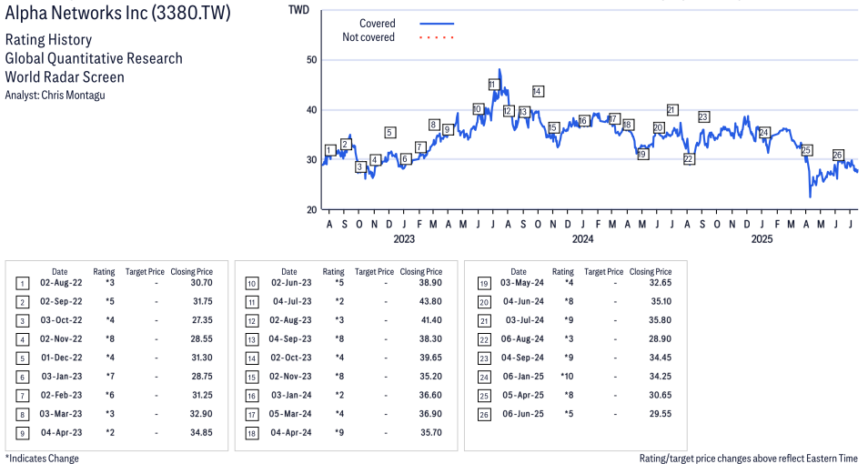This screenshot has height=464, width=868.
Task: Select chart marker 8 on the graph
Action: (x=434, y=126)
